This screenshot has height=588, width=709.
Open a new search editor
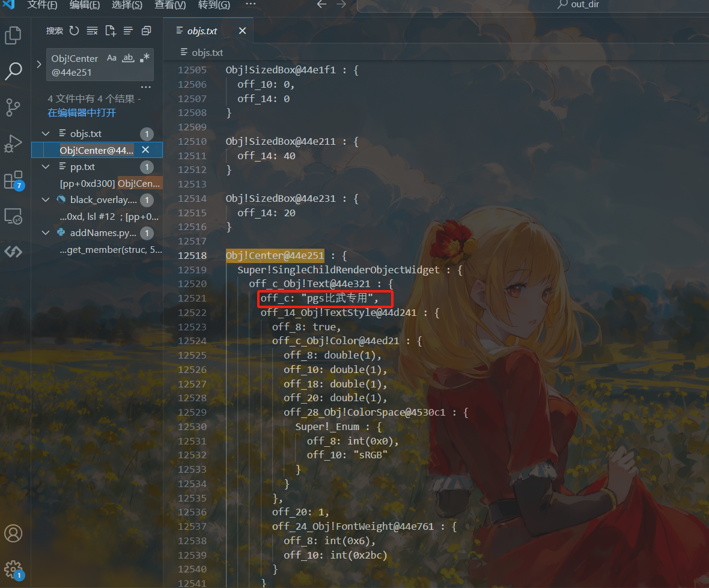click(x=111, y=31)
